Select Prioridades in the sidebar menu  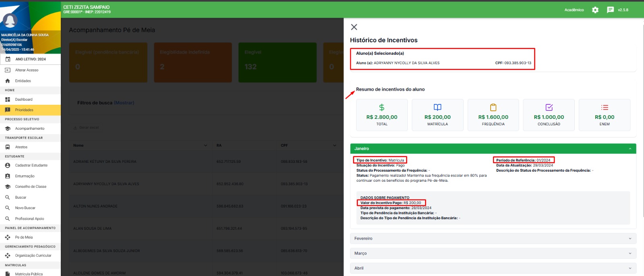[24, 110]
